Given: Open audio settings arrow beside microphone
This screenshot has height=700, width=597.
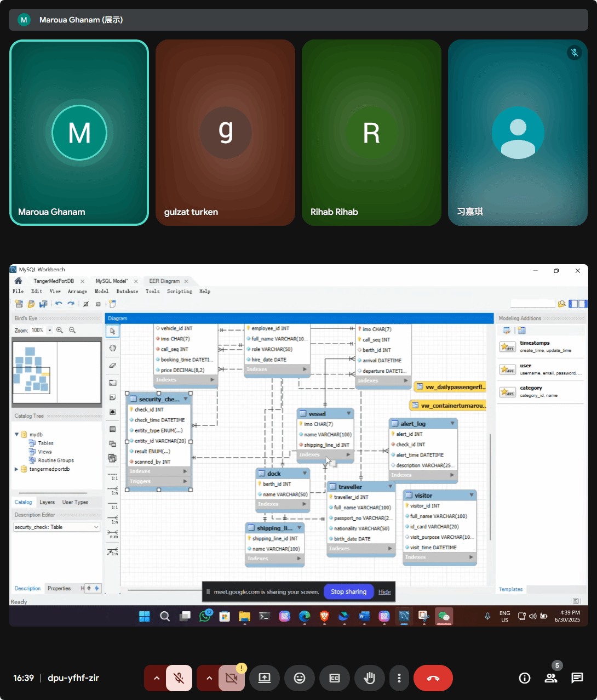Looking at the screenshot, I should (157, 678).
